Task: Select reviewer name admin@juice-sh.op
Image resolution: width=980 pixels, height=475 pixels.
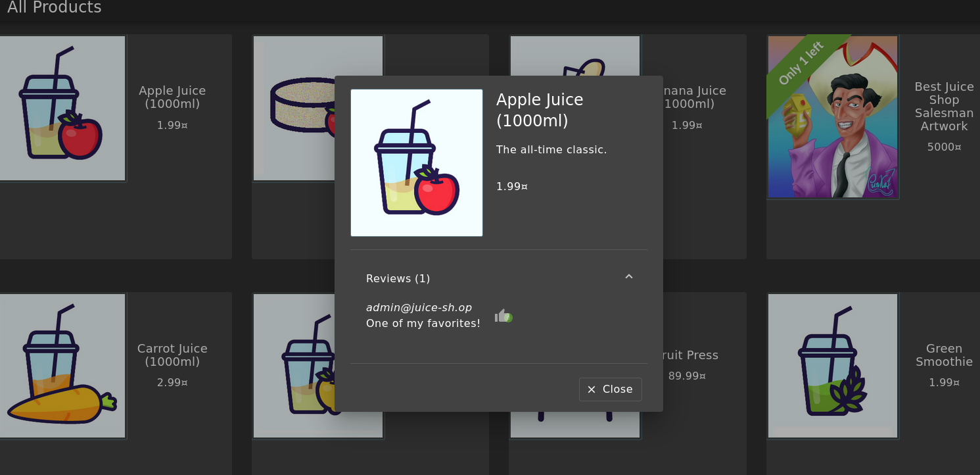Action: 419,308
